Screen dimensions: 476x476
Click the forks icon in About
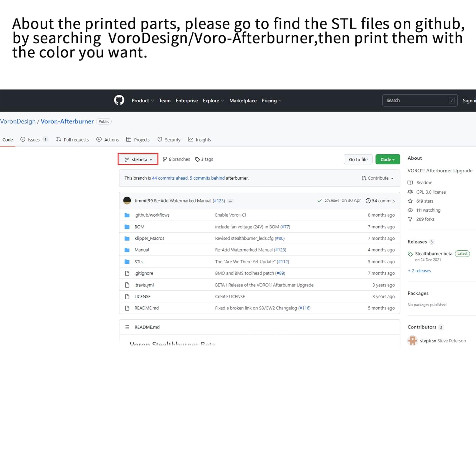click(x=410, y=219)
